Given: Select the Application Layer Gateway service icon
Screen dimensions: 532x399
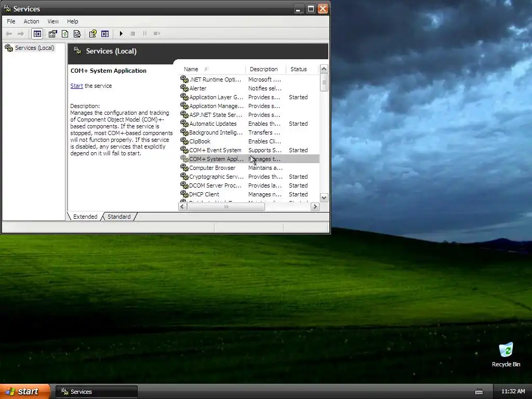Looking at the screenshot, I should click(184, 97).
